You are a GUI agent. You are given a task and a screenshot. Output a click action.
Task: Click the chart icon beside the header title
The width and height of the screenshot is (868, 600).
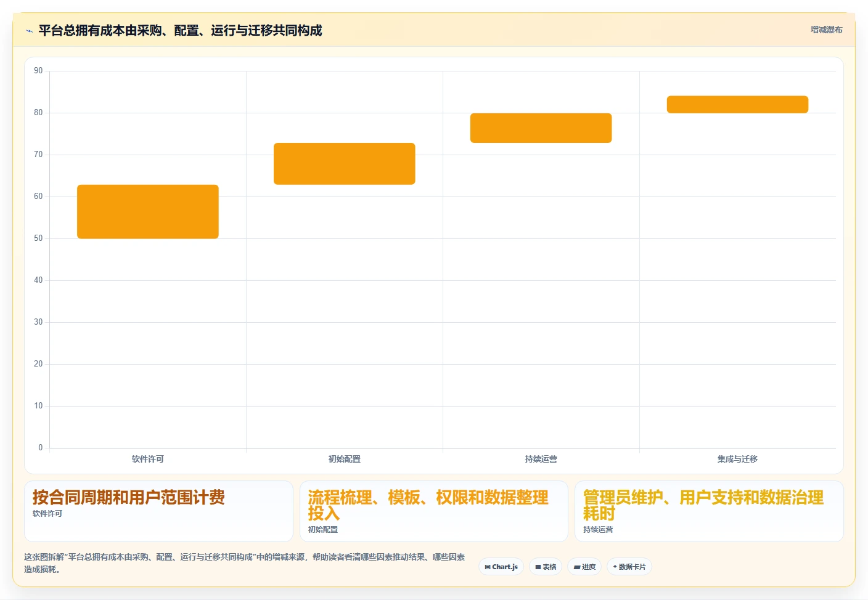pos(29,31)
